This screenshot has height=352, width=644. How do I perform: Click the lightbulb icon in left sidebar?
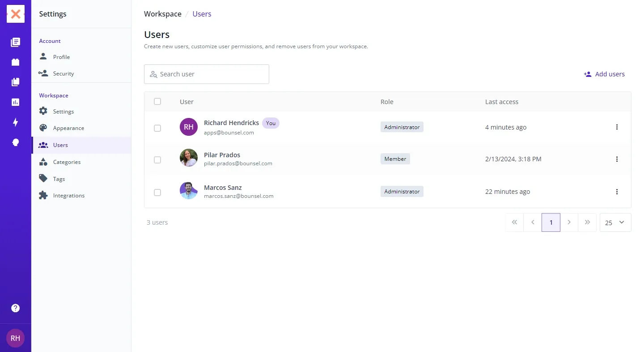coord(16,142)
